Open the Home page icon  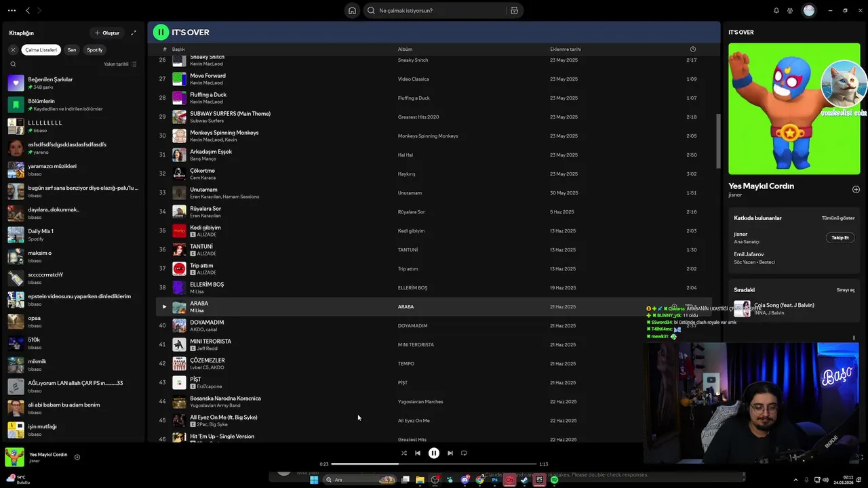click(x=352, y=10)
